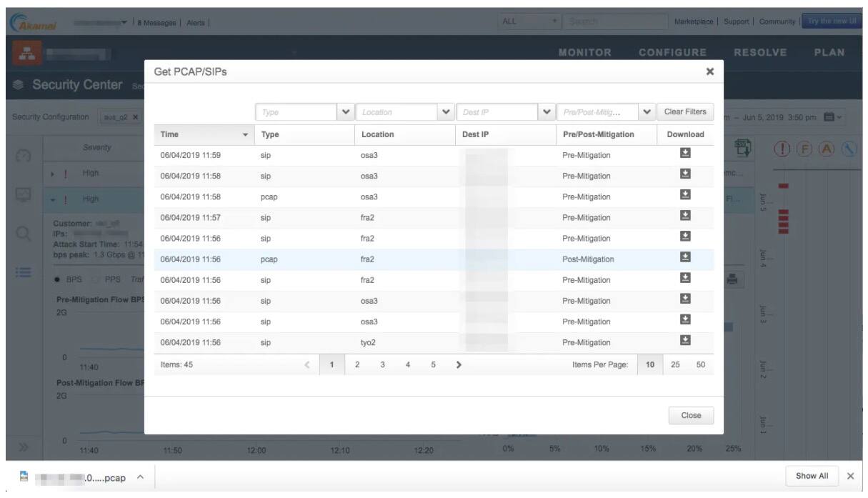868x498 pixels.
Task: Set items per page to 25
Action: pos(676,364)
